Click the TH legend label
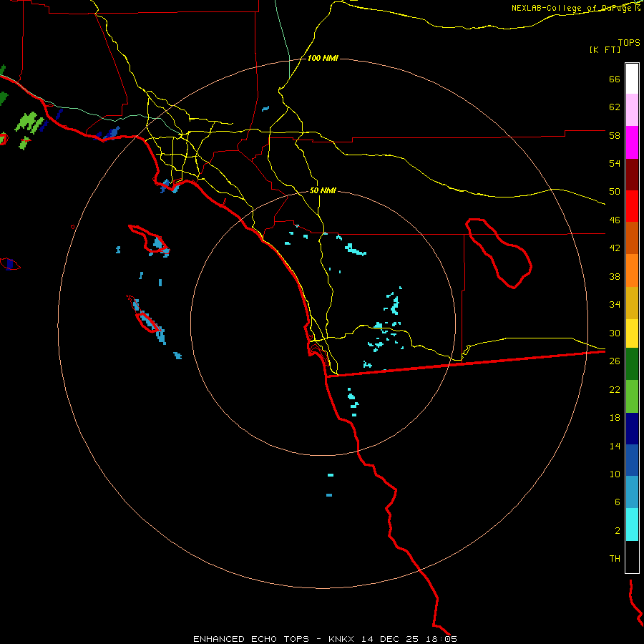 click(615, 559)
